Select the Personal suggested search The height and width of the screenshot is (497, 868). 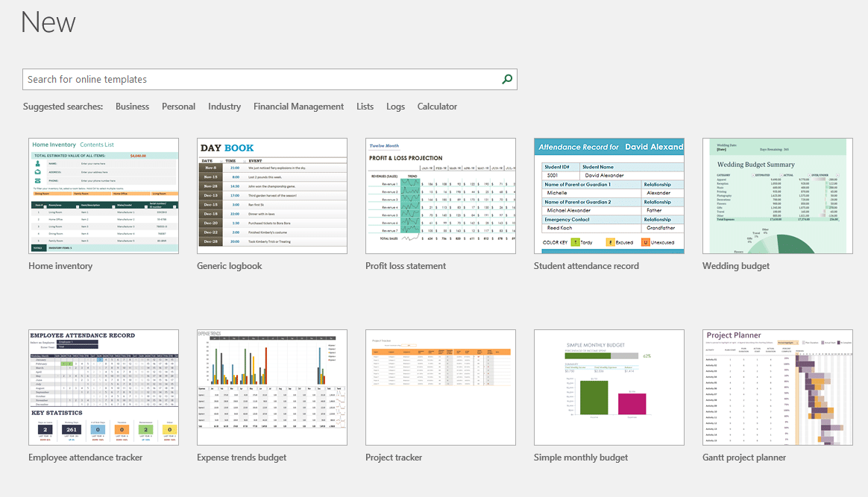pos(178,106)
